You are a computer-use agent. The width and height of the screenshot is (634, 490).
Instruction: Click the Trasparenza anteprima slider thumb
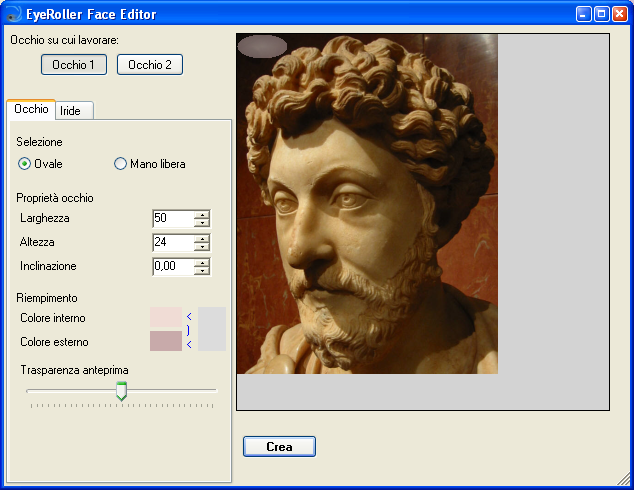(121, 391)
